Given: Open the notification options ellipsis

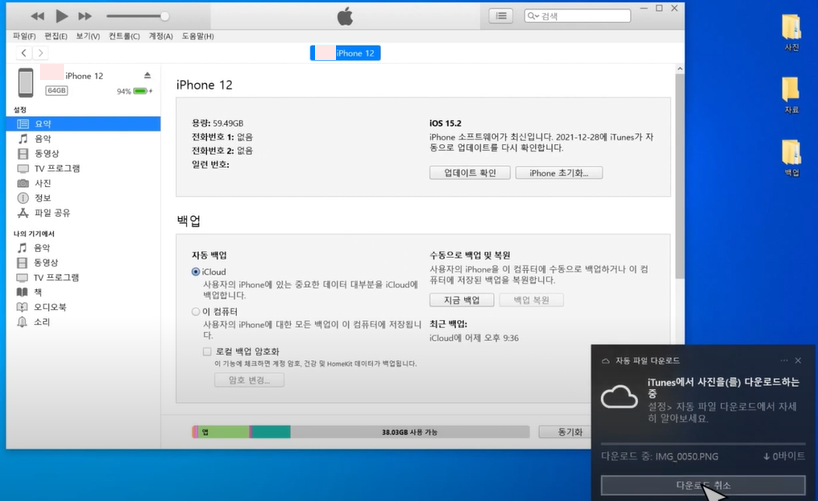Looking at the screenshot, I should (x=784, y=361).
